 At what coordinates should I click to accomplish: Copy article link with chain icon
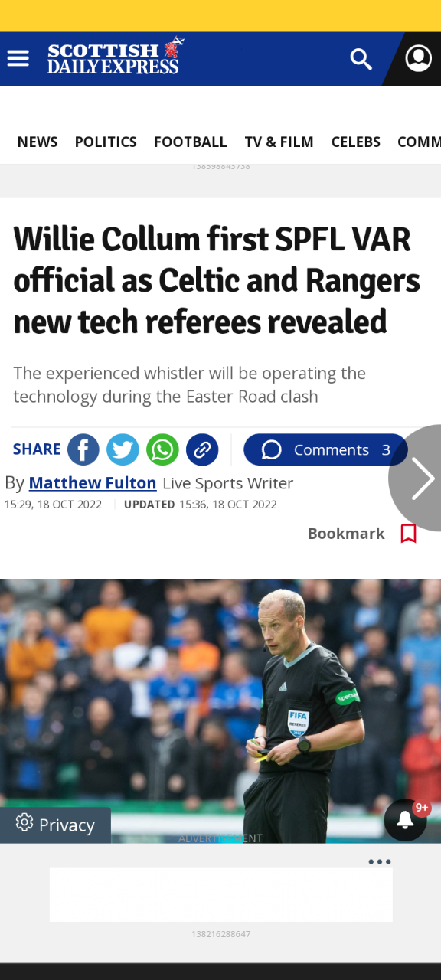click(202, 449)
